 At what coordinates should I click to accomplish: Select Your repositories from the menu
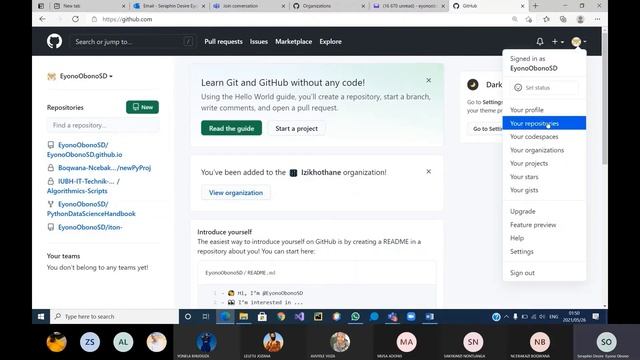point(544,123)
